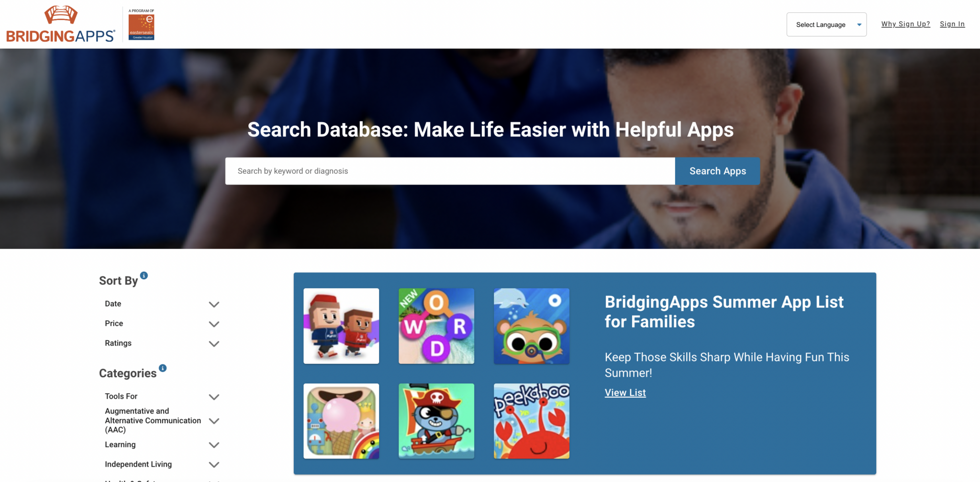980x482 pixels.
Task: Click the Search Apps button
Action: point(717,171)
